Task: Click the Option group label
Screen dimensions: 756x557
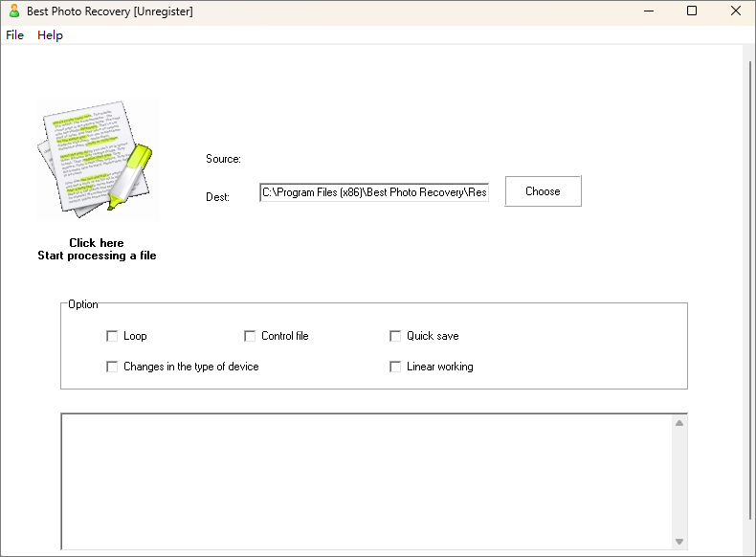Action: coord(83,304)
